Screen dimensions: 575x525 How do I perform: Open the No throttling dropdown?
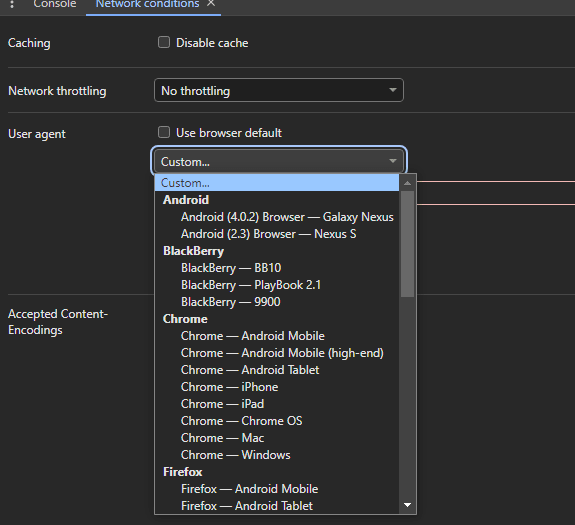pyautogui.click(x=279, y=90)
